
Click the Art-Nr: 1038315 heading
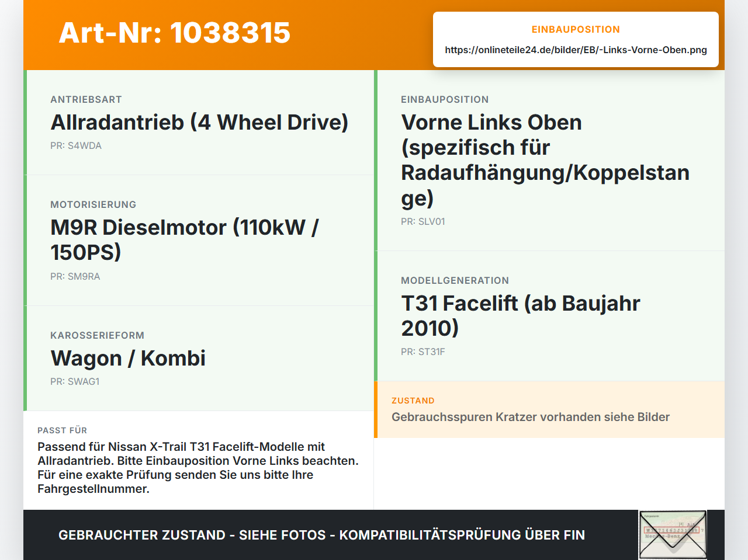tap(175, 33)
